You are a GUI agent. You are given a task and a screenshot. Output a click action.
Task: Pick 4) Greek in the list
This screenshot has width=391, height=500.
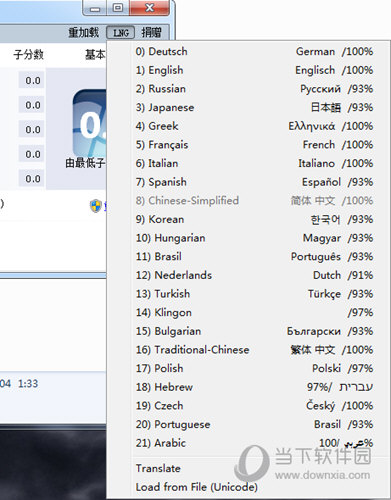pyautogui.click(x=248, y=126)
